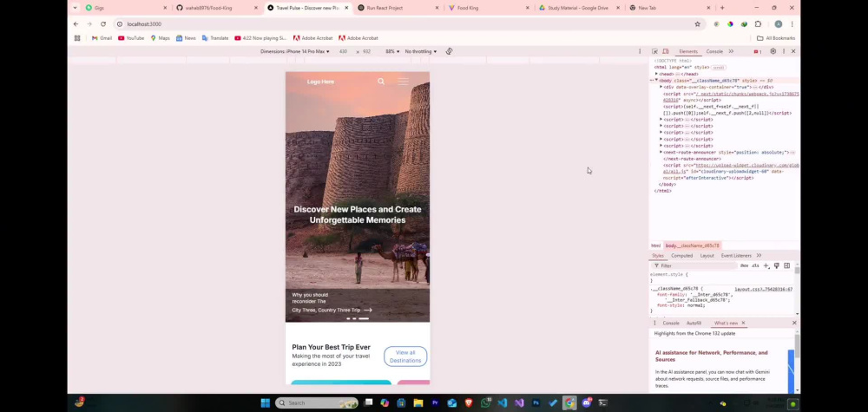Select the html breadcrumb in Elements

[655, 245]
